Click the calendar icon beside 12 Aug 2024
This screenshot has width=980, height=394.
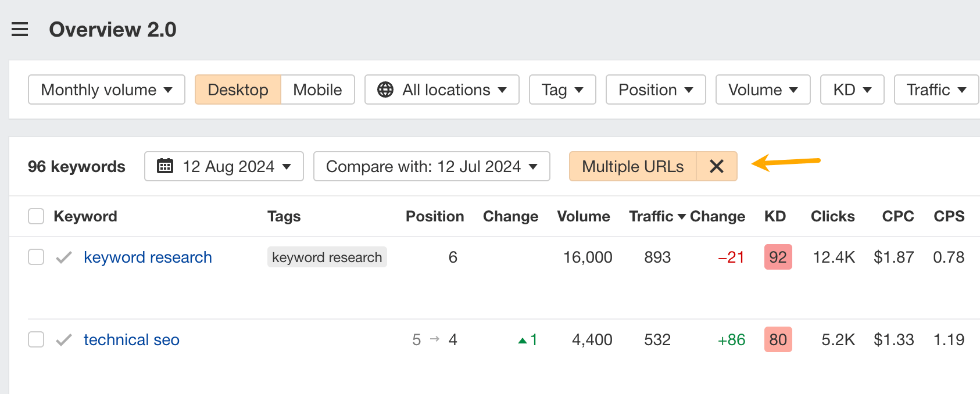[164, 166]
